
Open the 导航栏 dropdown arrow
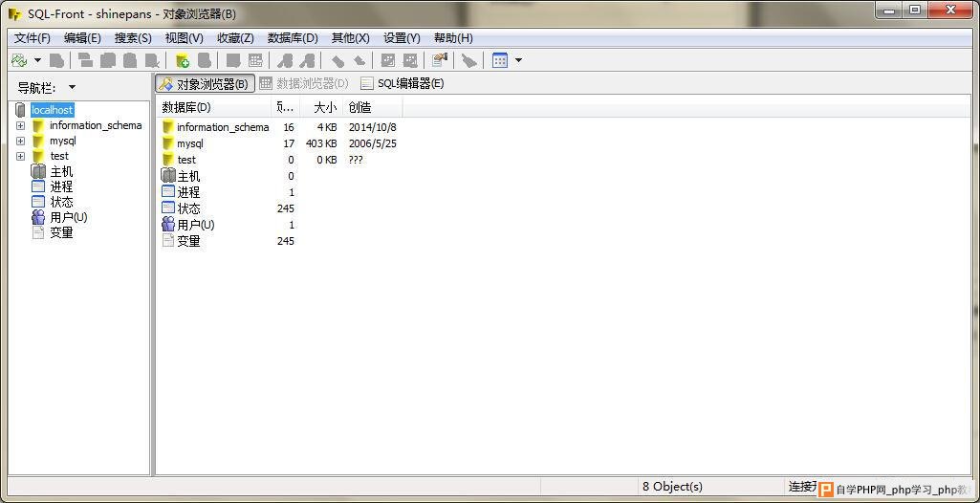(x=72, y=87)
